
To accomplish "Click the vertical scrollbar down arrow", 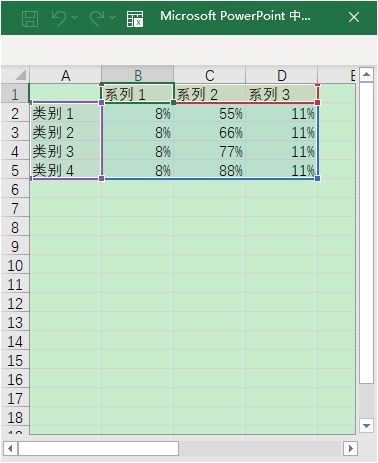I will point(366,426).
